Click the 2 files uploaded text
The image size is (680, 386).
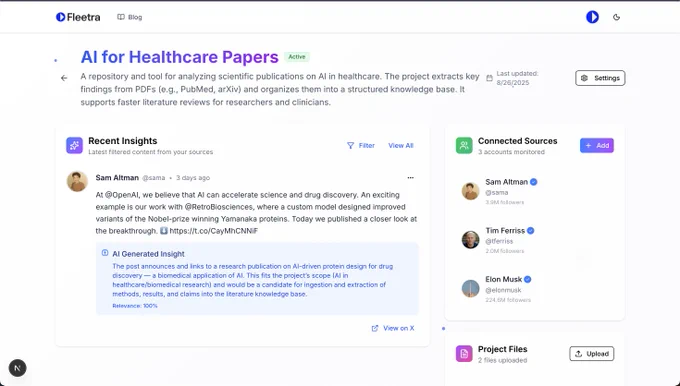pos(503,360)
